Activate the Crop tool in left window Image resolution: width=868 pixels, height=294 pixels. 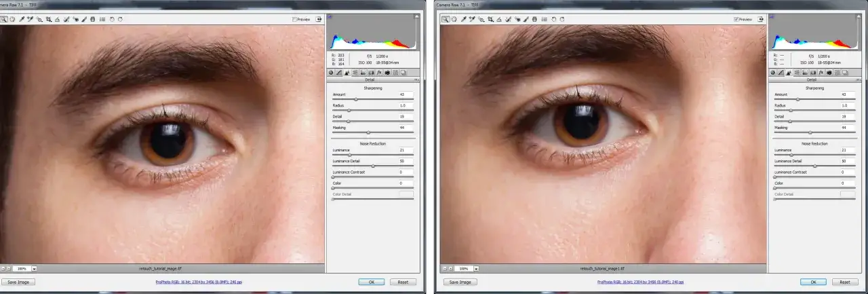tap(49, 19)
